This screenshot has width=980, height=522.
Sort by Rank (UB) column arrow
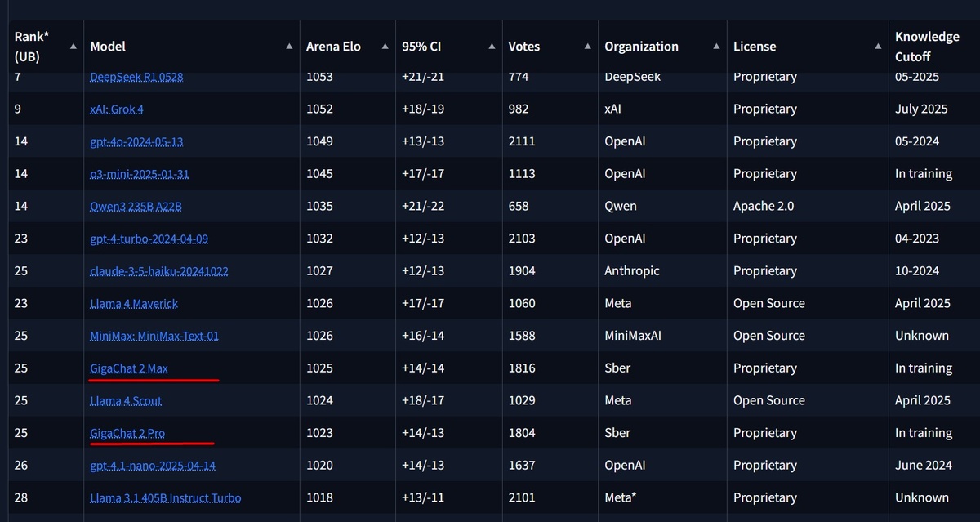73,47
